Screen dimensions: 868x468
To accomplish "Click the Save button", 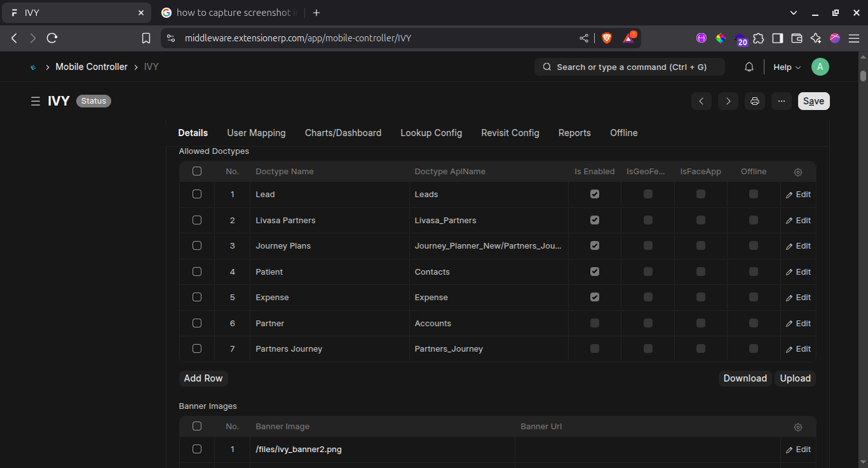I will [813, 101].
